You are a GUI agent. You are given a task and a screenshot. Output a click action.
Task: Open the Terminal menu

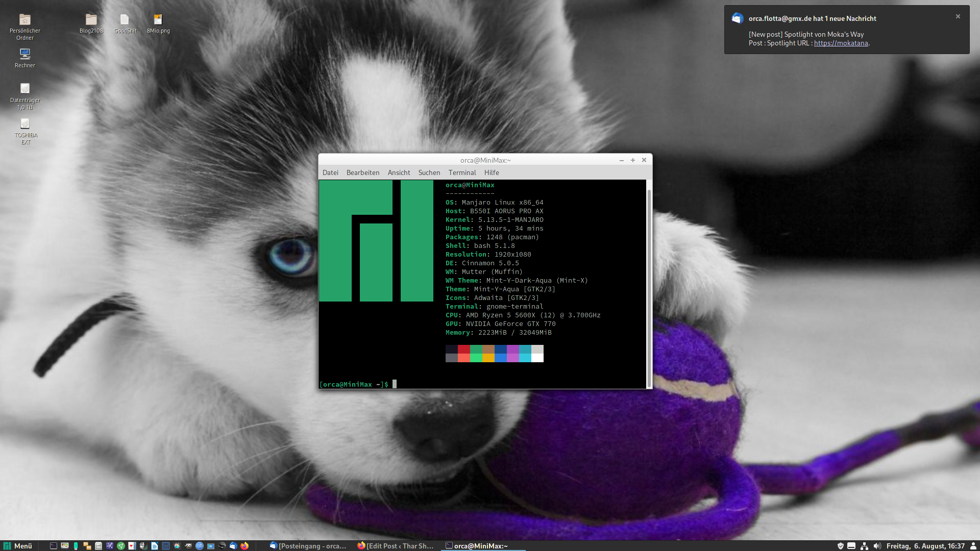click(x=462, y=172)
